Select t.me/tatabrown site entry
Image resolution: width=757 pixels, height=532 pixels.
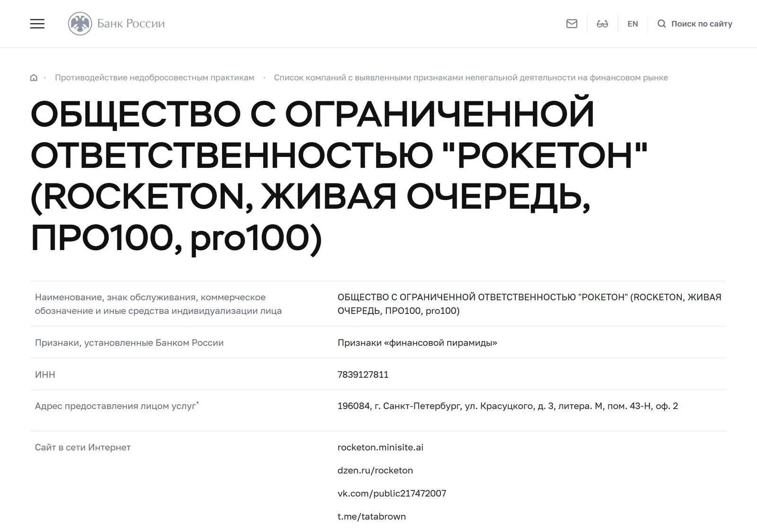click(371, 516)
